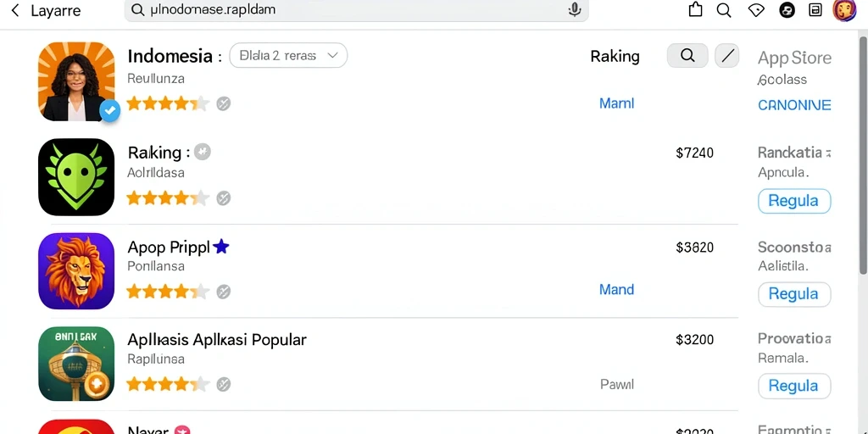Screen dimensions: 868x434
Task: Click the slash edit button beside search
Action: click(x=726, y=55)
